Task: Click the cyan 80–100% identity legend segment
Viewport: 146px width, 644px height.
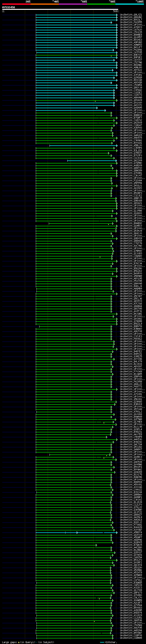Action: point(130,4)
